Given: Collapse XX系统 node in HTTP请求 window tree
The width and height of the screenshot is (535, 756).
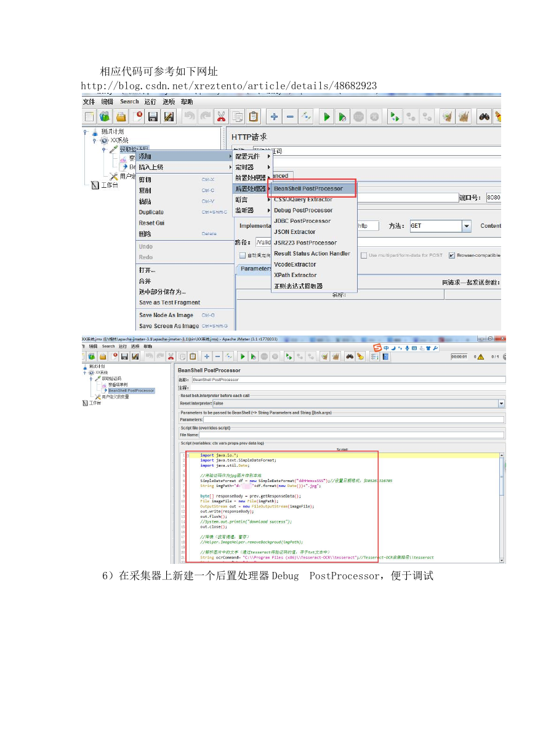Looking at the screenshot, I should (94, 140).
